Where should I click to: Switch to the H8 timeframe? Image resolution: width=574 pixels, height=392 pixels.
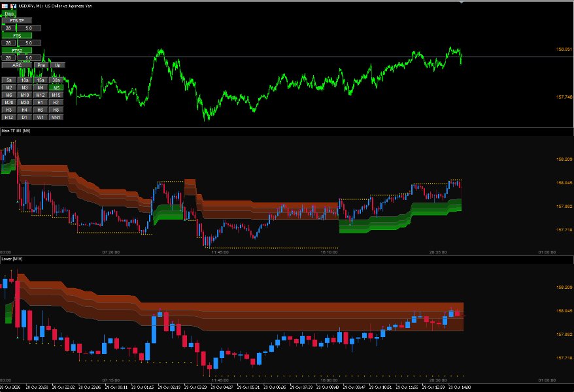click(x=56, y=110)
